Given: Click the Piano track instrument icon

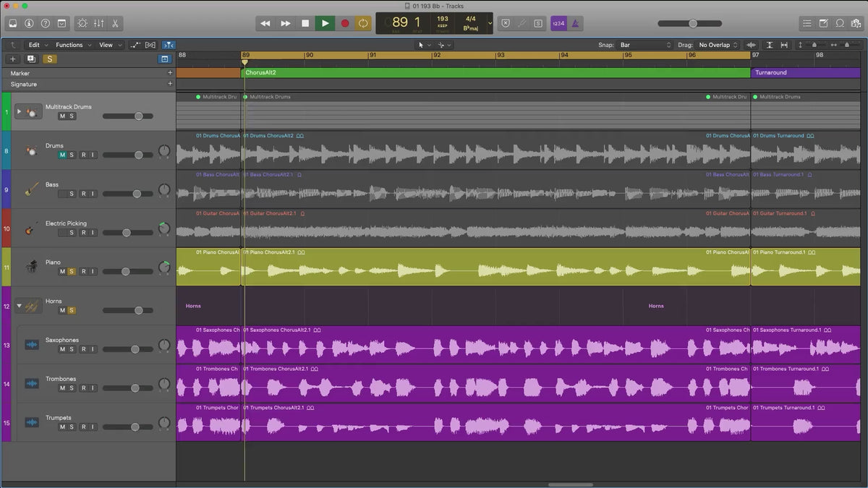Looking at the screenshot, I should [x=31, y=265].
